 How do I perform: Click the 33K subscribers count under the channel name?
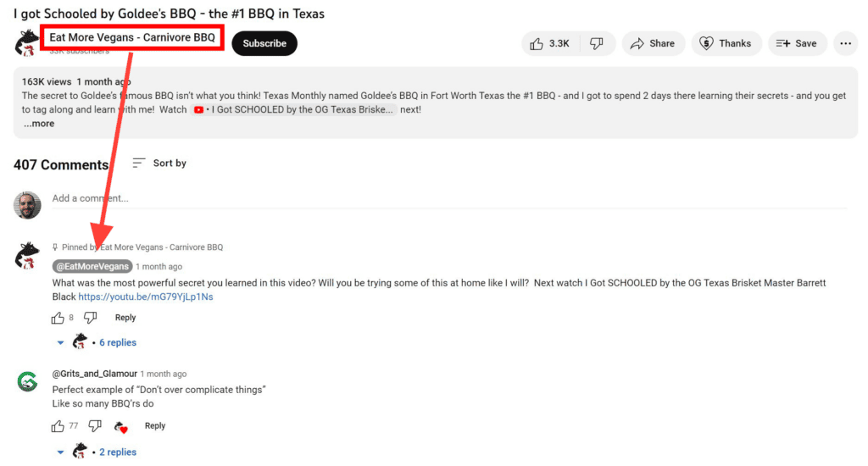coord(79,52)
